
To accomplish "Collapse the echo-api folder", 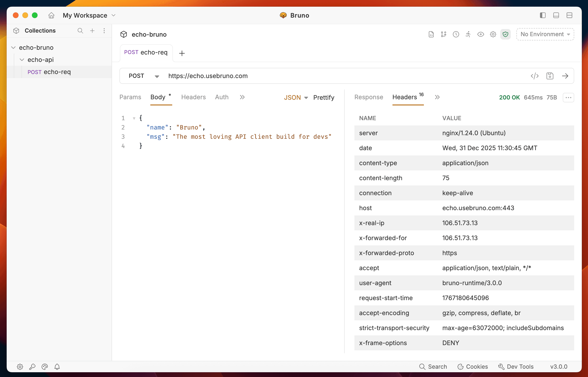I will (x=22, y=60).
